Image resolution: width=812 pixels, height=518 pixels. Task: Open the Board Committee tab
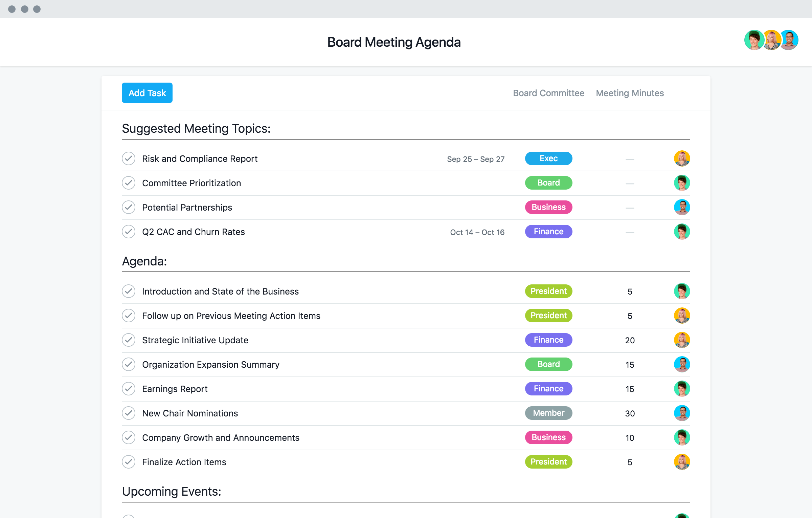coord(549,92)
